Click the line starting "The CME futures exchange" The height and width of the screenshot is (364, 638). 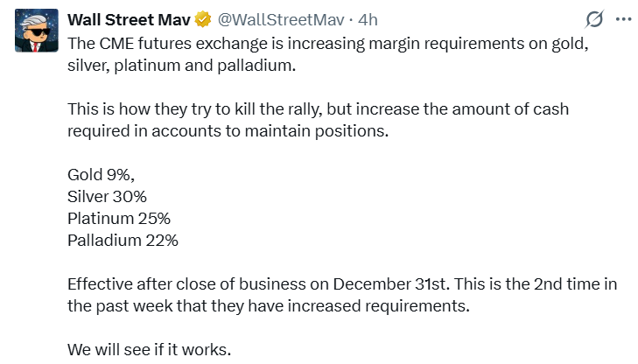pyautogui.click(x=326, y=40)
